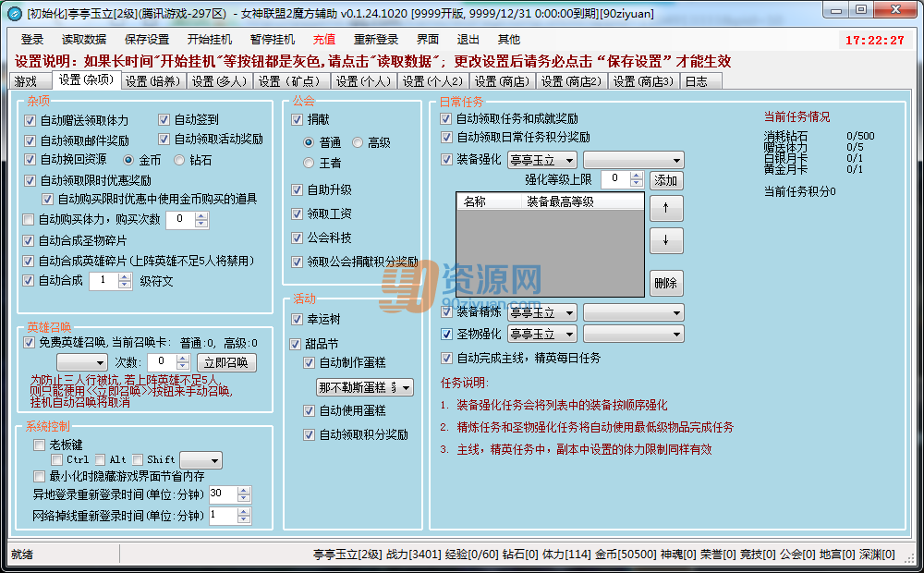Open the boss key letter dropdown
The image size is (924, 573).
click(201, 460)
